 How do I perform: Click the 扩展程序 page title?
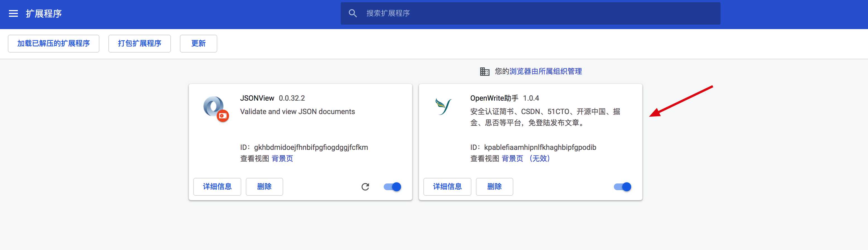[x=44, y=13]
